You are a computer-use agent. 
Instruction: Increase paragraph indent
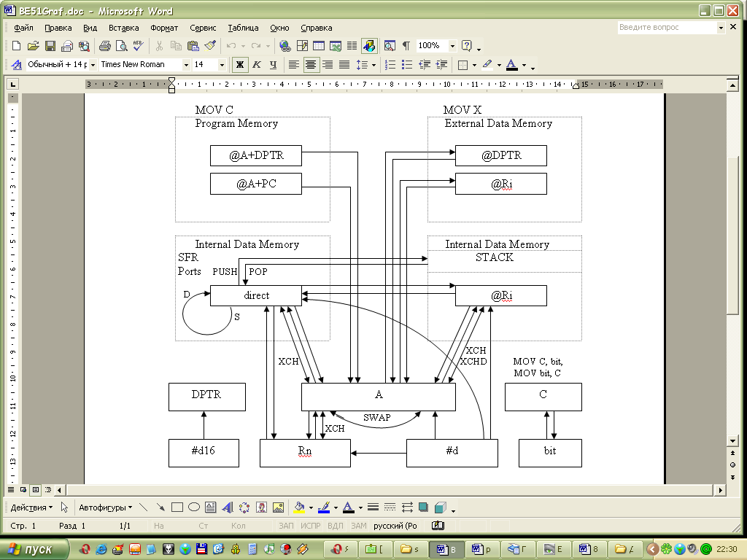point(441,64)
